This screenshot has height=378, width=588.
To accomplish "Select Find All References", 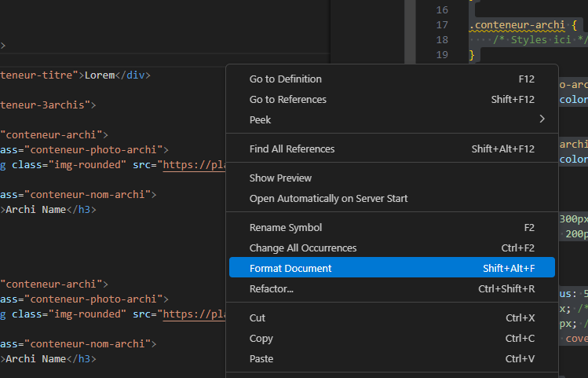I will click(x=291, y=149).
